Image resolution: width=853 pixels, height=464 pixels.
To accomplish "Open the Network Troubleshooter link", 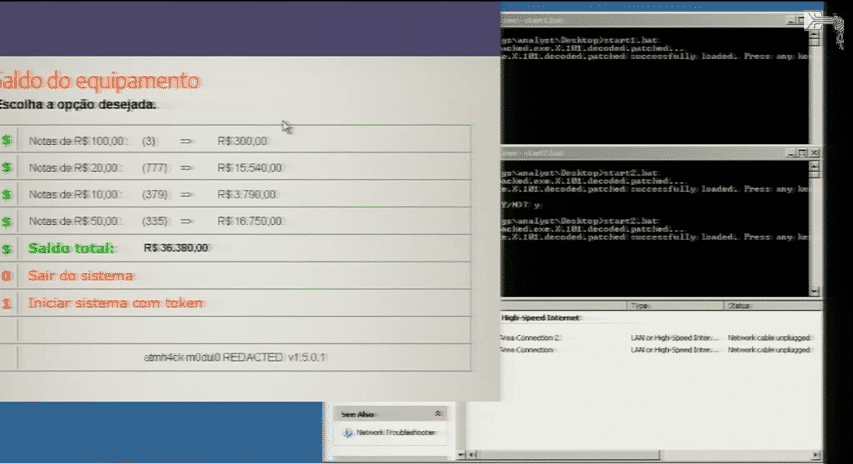I will [x=395, y=432].
